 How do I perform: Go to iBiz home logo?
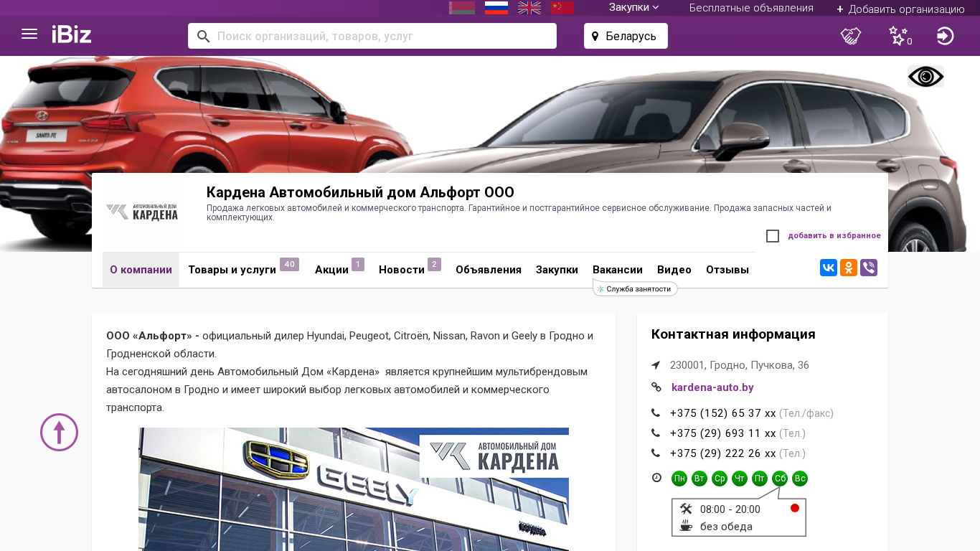tap(72, 34)
